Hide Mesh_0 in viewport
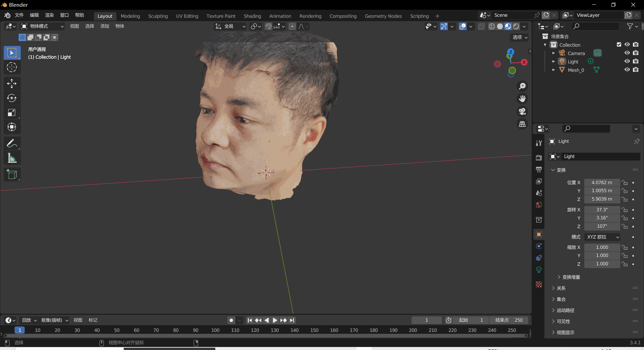The width and height of the screenshot is (644, 350). pyautogui.click(x=627, y=70)
